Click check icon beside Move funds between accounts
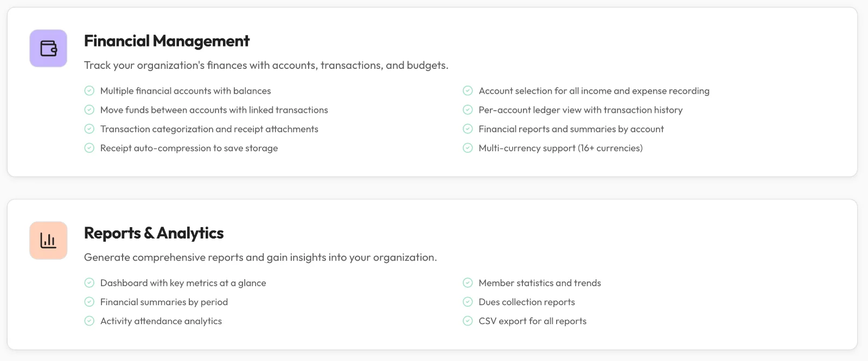 click(x=90, y=110)
